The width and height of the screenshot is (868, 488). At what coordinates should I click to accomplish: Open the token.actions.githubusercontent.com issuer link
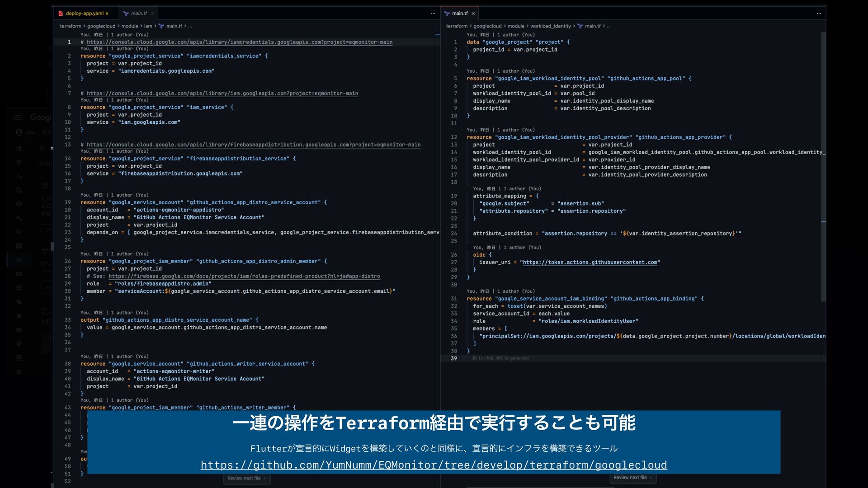click(590, 263)
